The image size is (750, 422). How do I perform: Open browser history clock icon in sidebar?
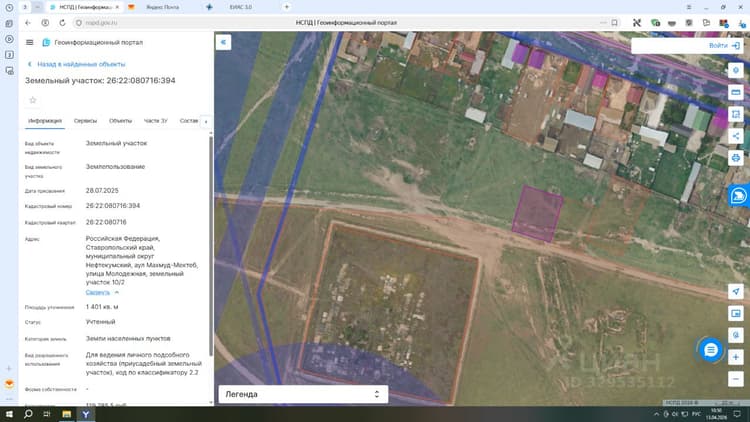9,8
